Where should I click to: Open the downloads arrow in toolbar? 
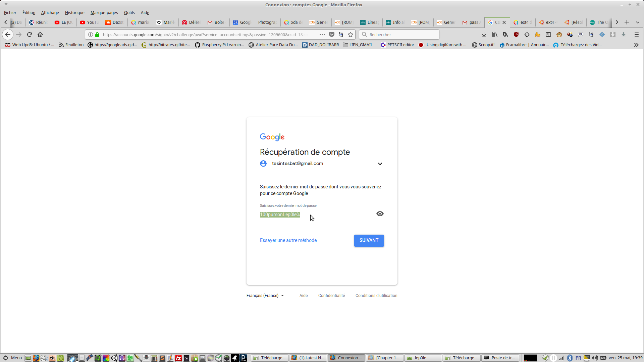click(x=484, y=35)
